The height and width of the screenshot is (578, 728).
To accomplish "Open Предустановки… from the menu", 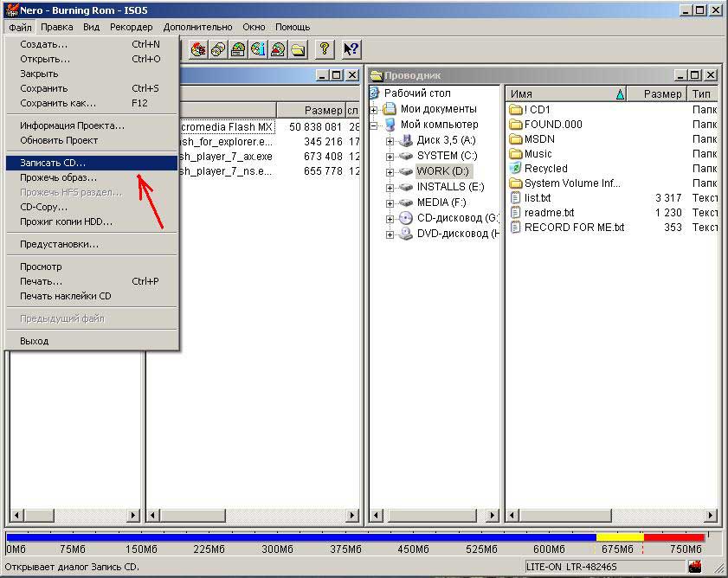I will (x=92, y=244).
